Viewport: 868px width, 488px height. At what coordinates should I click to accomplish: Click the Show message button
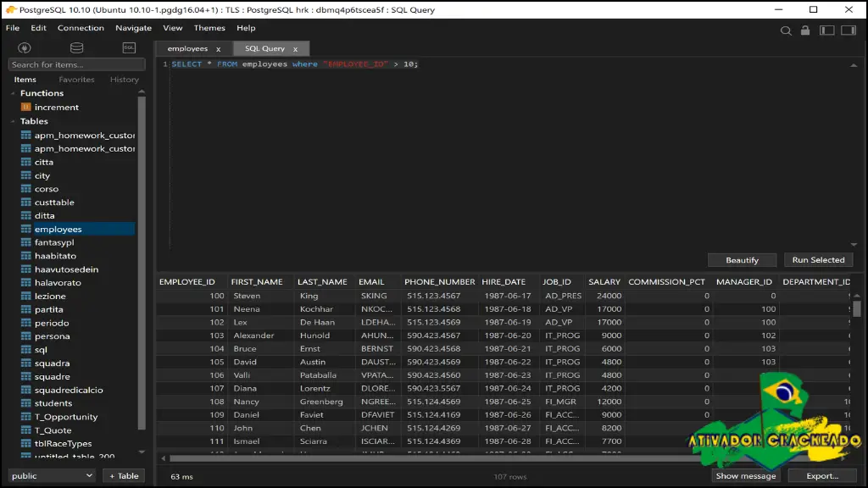pyautogui.click(x=746, y=476)
